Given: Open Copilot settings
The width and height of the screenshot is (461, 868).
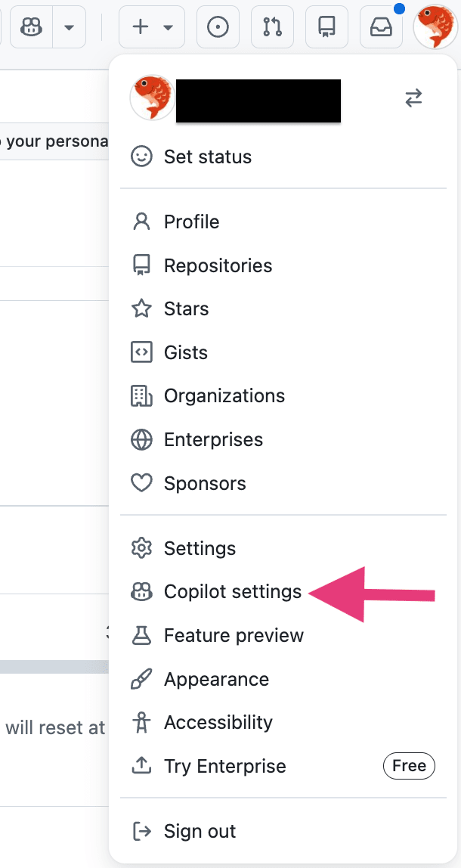Looking at the screenshot, I should pos(232,592).
